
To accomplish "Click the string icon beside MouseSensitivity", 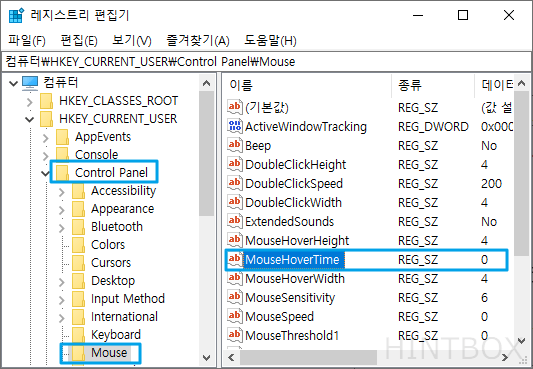I will coord(235,297).
